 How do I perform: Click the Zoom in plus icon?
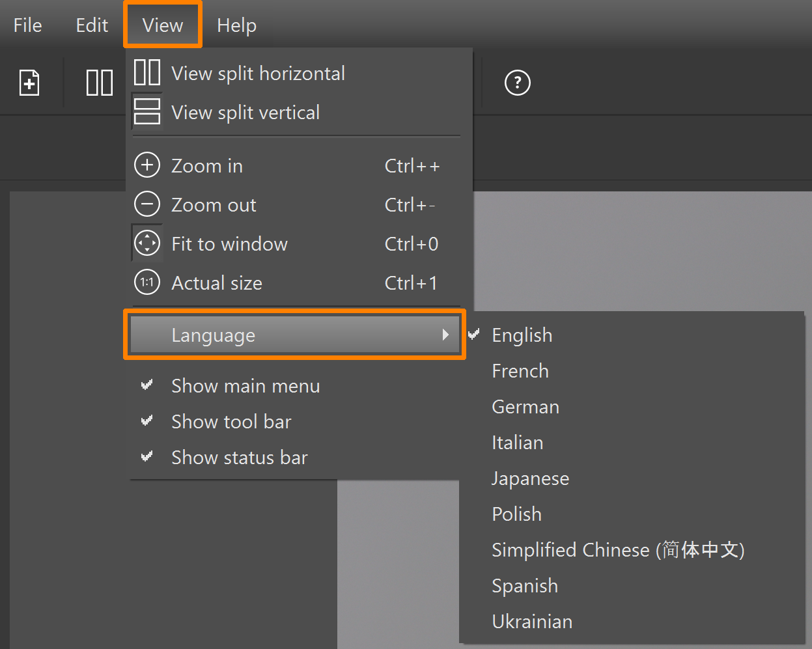(147, 165)
